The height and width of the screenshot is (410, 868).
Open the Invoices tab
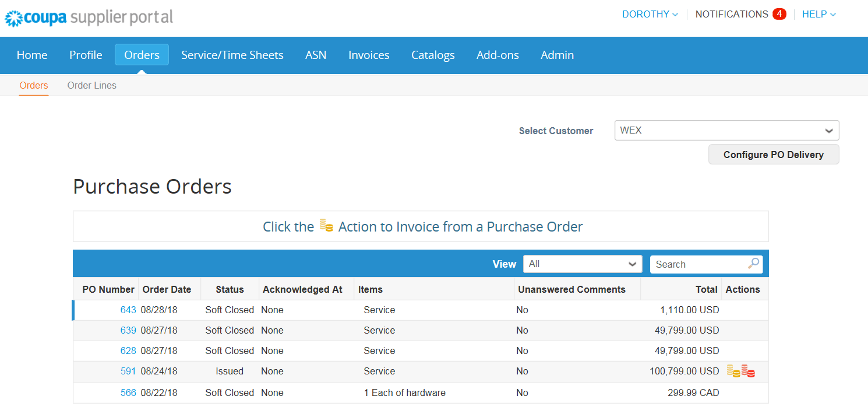369,55
